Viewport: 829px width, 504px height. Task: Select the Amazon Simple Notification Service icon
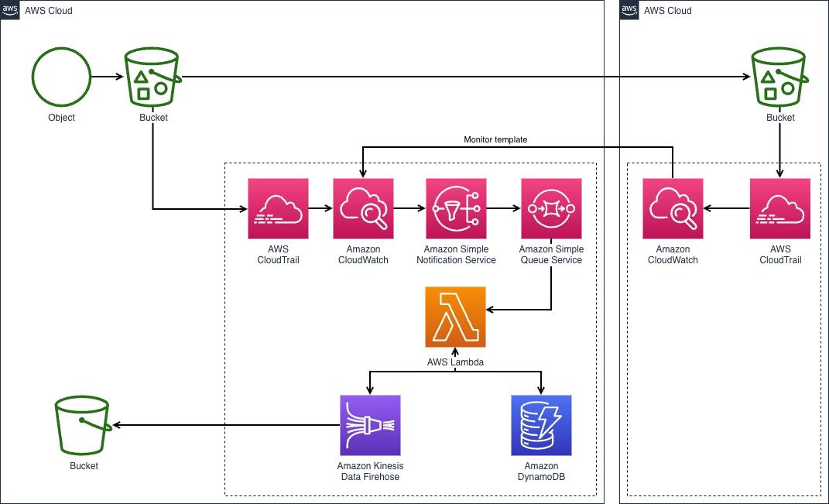pos(456,208)
